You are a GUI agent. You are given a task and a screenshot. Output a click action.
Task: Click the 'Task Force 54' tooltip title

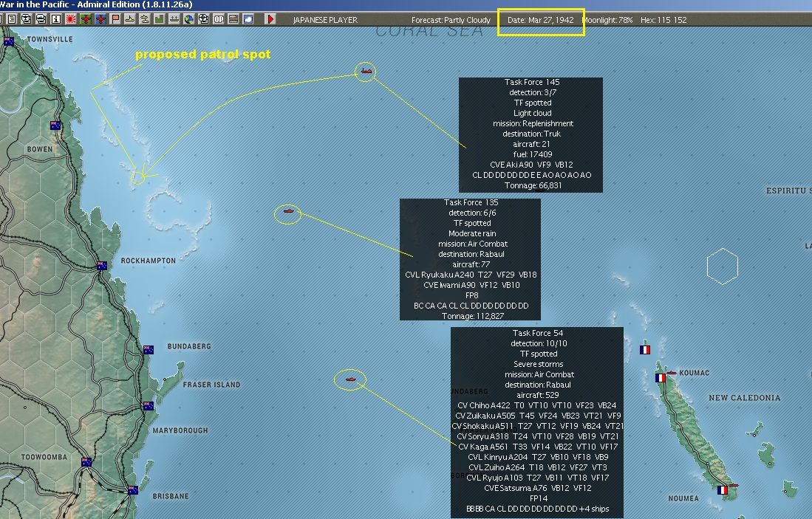coord(538,333)
